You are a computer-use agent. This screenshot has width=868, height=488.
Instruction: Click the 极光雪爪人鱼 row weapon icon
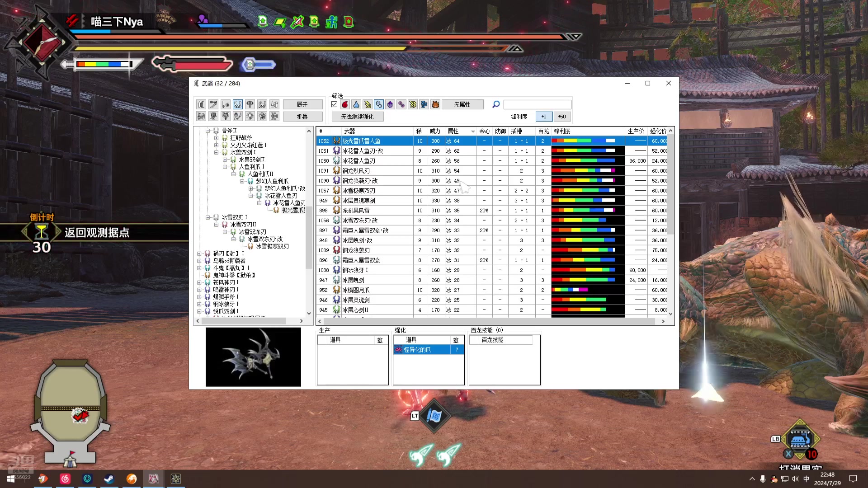(337, 141)
